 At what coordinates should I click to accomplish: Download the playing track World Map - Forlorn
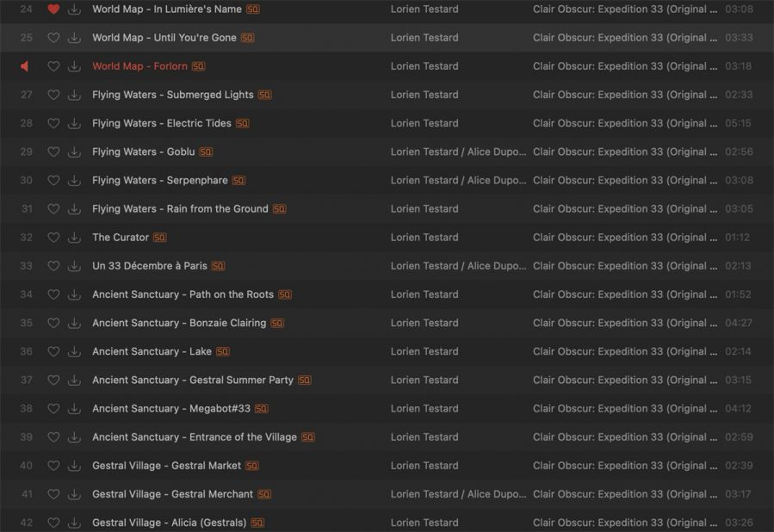[74, 66]
